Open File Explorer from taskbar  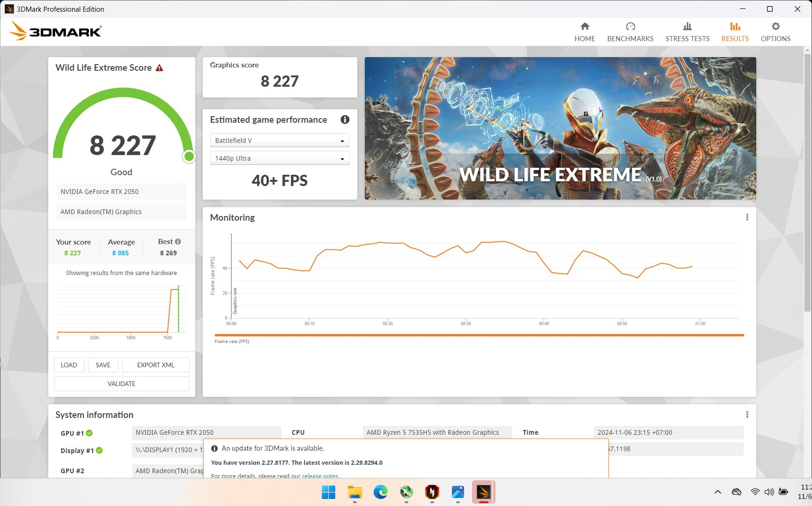point(354,492)
